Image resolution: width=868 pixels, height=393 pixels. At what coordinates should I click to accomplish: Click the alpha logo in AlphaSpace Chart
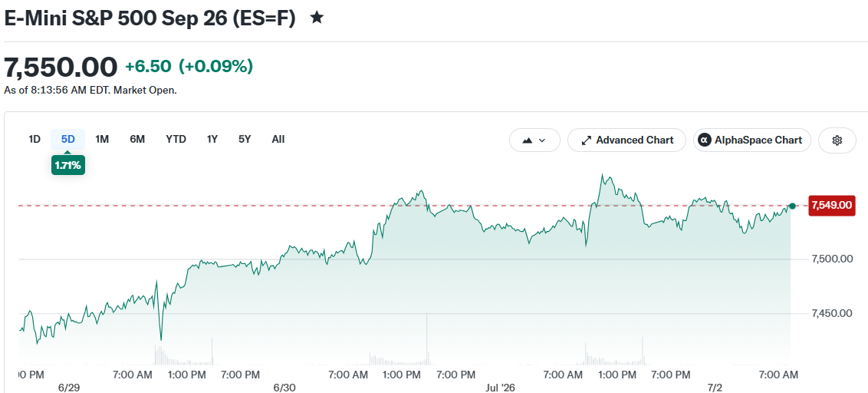(704, 140)
